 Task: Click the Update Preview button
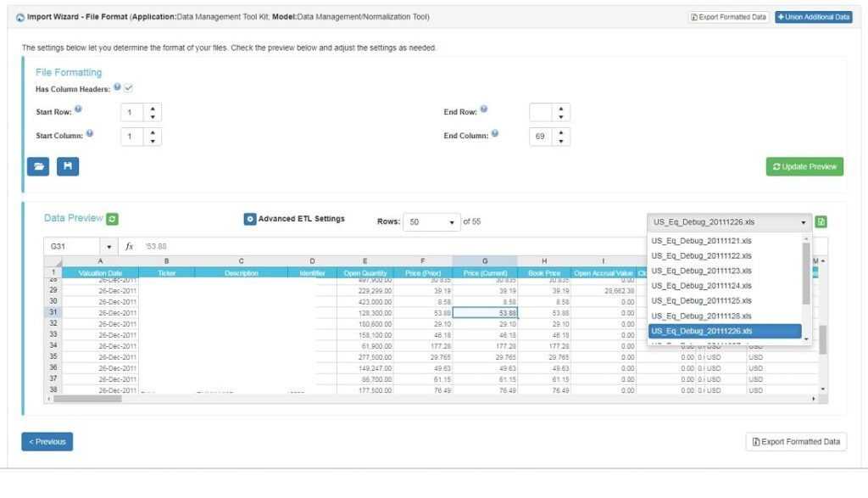pyautogui.click(x=804, y=167)
